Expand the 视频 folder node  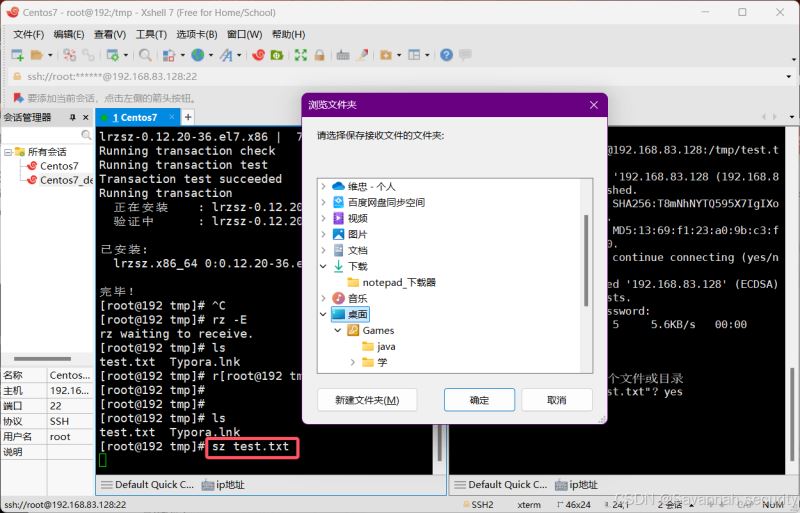pyautogui.click(x=323, y=218)
